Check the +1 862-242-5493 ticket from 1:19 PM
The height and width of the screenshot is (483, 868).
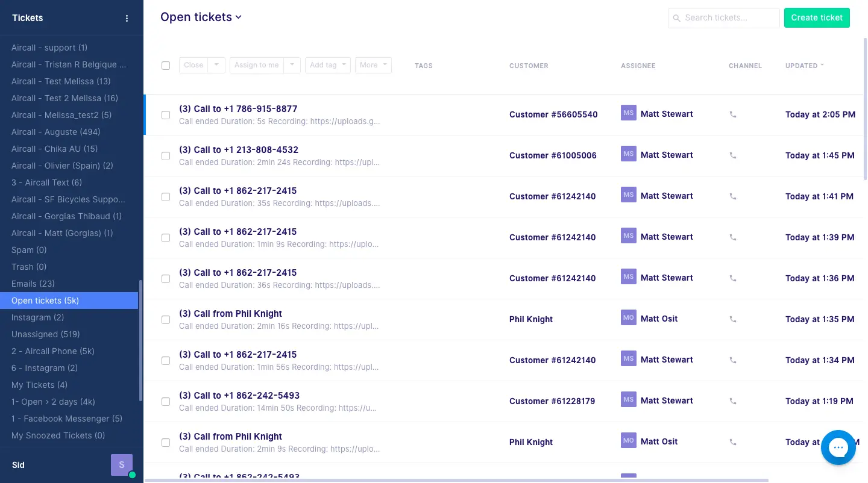tap(166, 402)
